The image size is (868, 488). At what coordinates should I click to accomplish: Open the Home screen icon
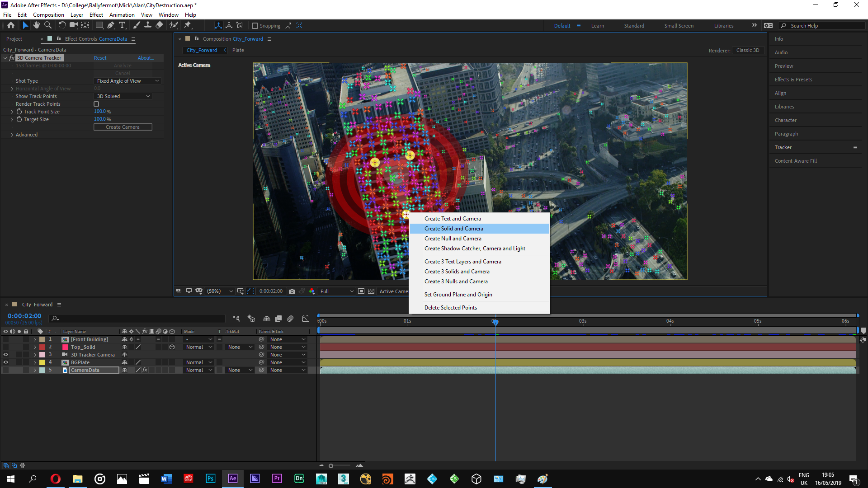[x=11, y=25]
